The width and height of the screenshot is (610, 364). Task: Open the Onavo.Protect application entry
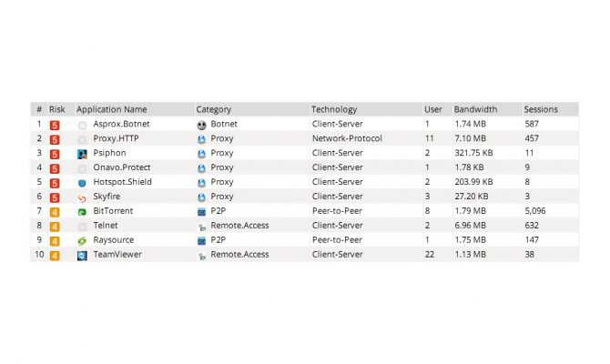pos(122,167)
